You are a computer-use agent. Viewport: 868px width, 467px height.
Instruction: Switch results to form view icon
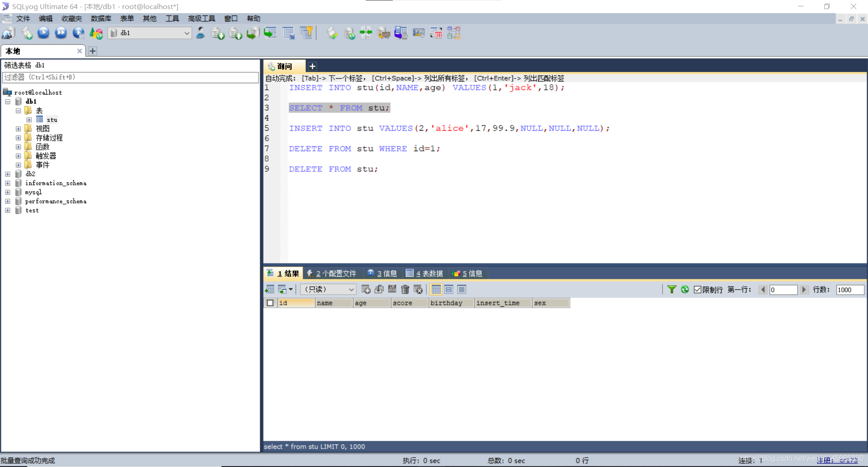pyautogui.click(x=448, y=290)
